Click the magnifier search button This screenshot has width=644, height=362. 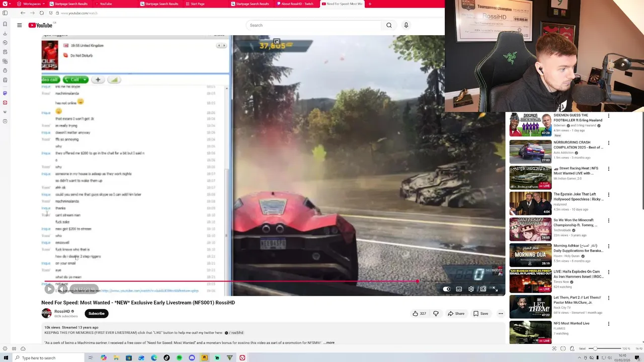click(389, 25)
